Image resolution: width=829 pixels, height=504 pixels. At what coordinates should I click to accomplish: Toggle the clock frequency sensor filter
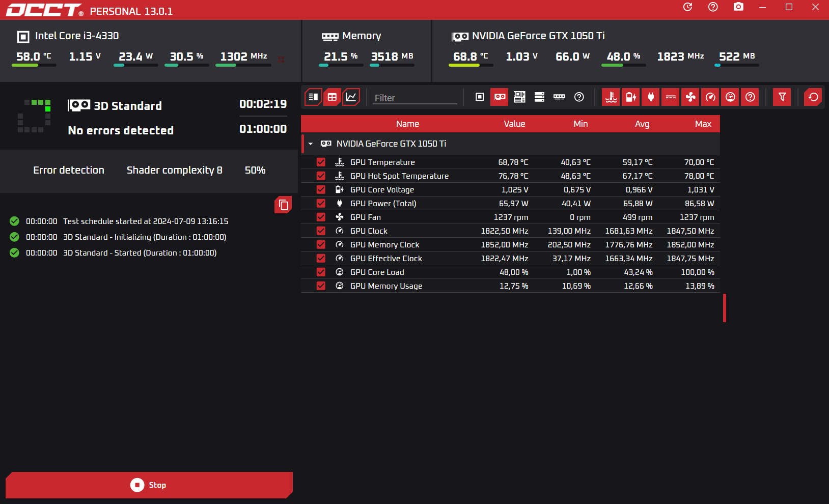pos(710,97)
